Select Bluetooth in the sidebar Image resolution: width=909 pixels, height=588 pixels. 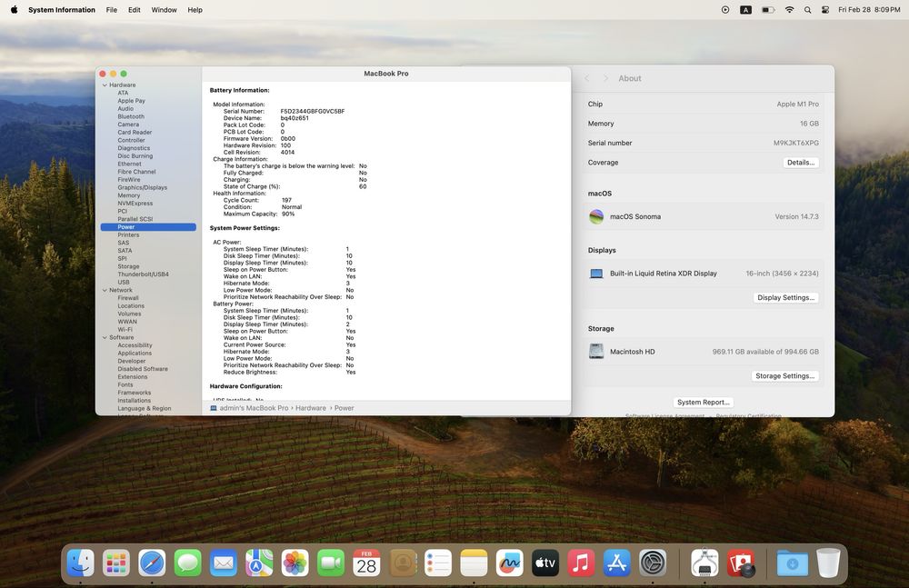point(131,116)
